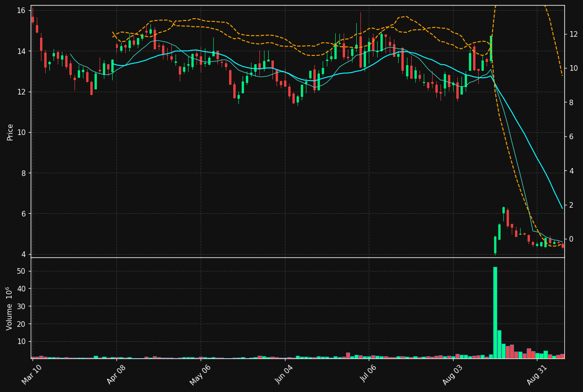Click the Price axis title
This screenshot has height=392, width=583.
pyautogui.click(x=10, y=132)
